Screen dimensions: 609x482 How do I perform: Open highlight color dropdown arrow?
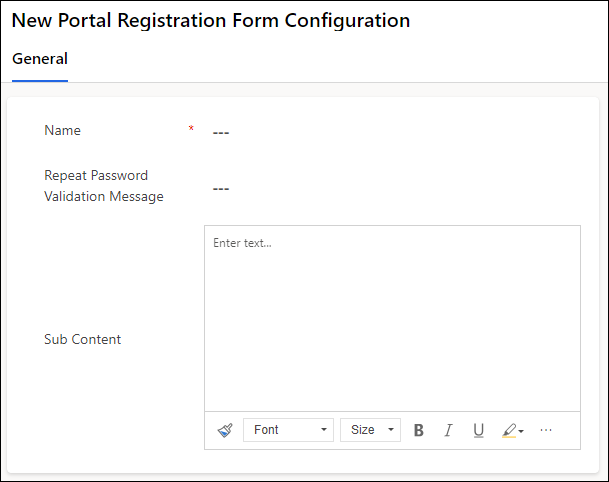(521, 431)
